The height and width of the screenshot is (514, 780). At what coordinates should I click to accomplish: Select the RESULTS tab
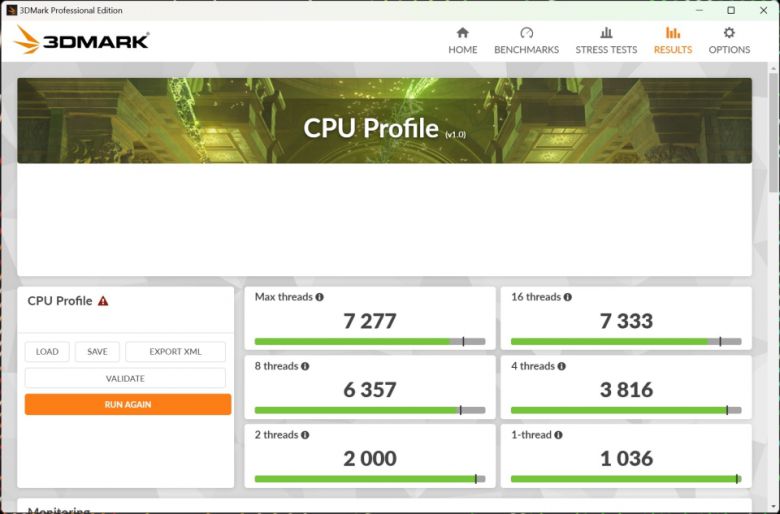(673, 41)
